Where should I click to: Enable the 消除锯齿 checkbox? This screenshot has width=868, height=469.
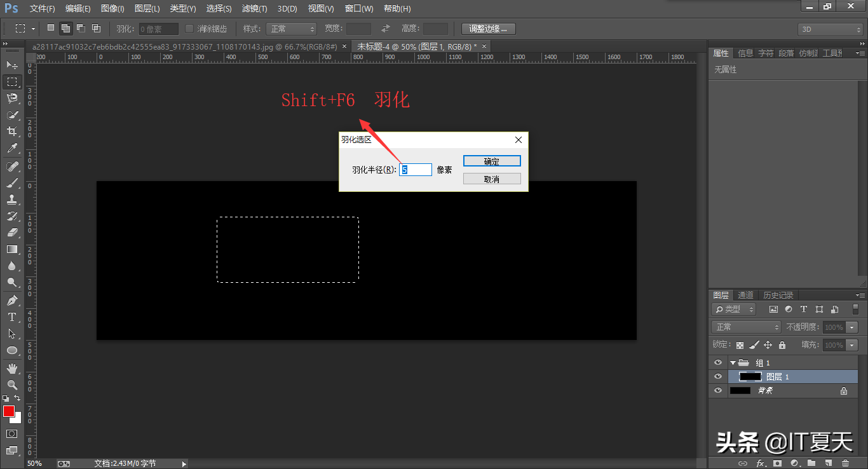click(x=189, y=29)
